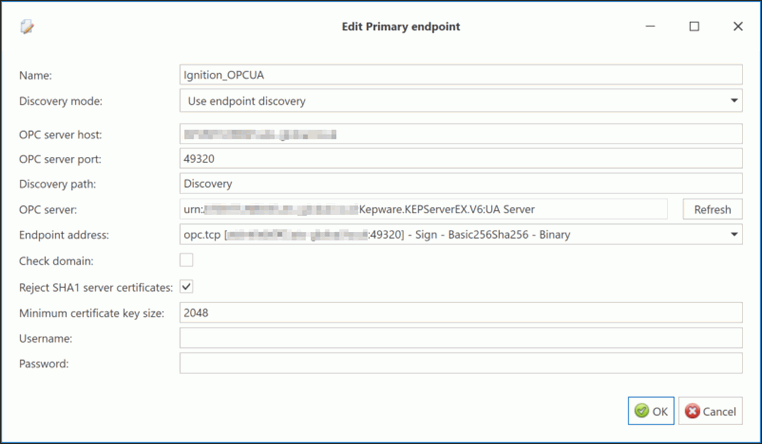Close the dialog with the X icon
762x444 pixels.
738,26
